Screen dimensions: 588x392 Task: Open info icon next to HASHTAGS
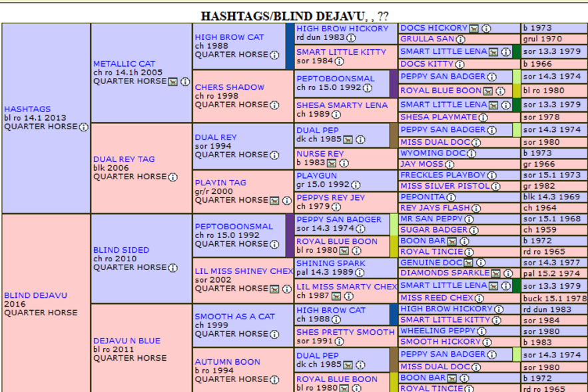84,127
